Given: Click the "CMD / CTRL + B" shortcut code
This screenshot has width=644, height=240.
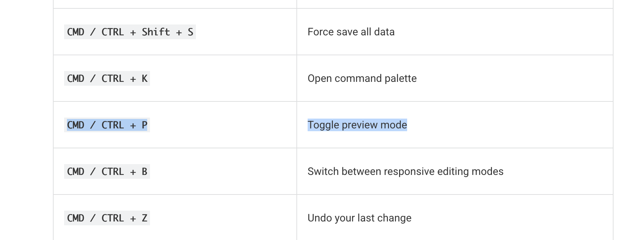Looking at the screenshot, I should (107, 172).
